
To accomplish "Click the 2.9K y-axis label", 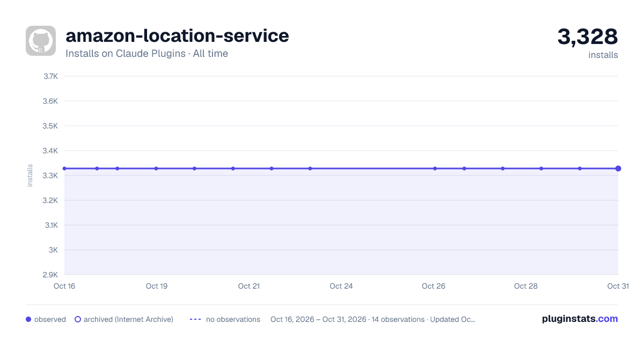I will coord(50,275).
